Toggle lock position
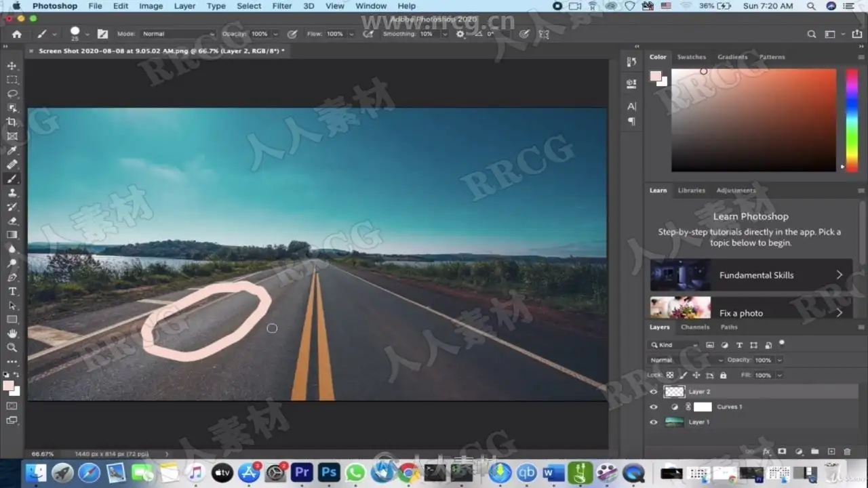This screenshot has width=868, height=488. [696, 375]
